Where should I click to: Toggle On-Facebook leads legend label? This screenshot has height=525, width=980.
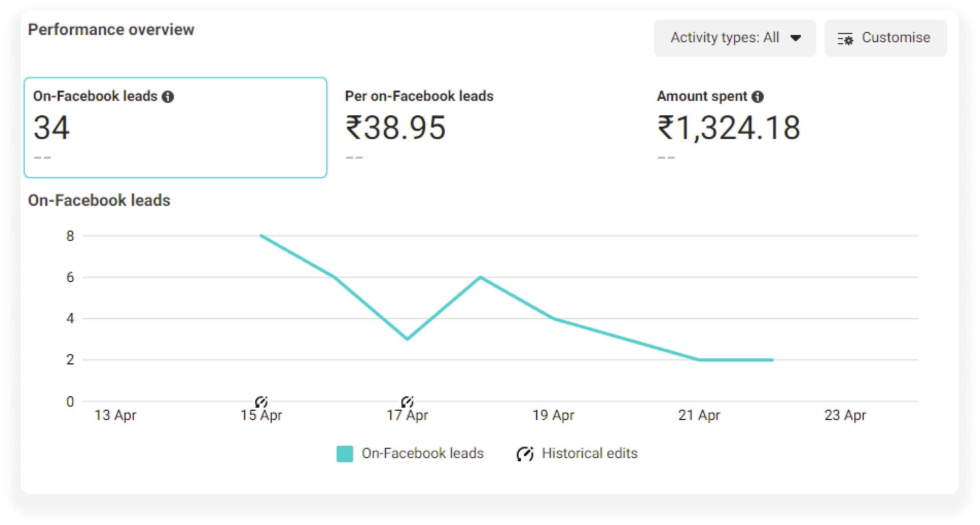click(422, 453)
